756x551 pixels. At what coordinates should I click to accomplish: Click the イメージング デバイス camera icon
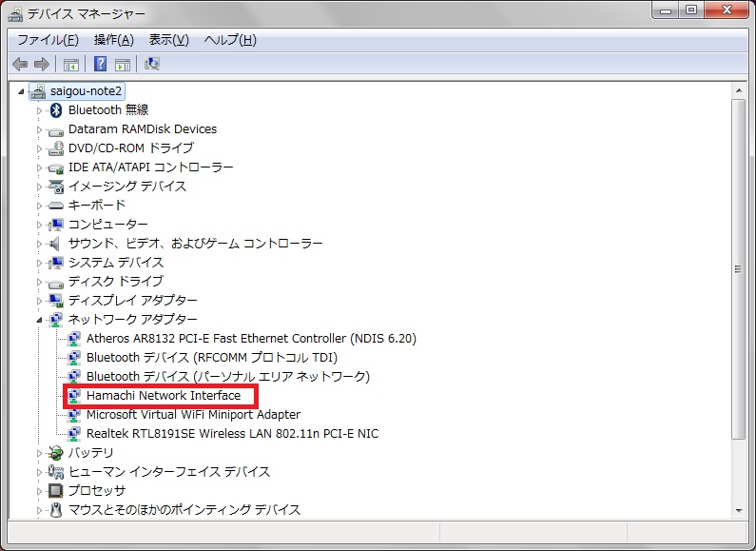(x=56, y=187)
